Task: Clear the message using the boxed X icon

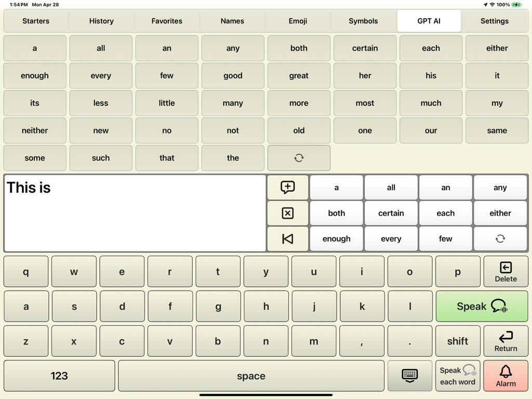Action: 287,213
